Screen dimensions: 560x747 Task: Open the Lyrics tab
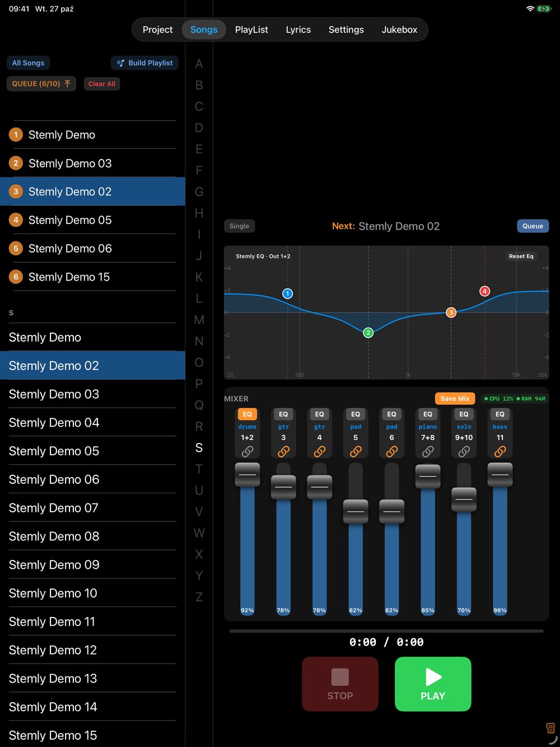tap(298, 30)
